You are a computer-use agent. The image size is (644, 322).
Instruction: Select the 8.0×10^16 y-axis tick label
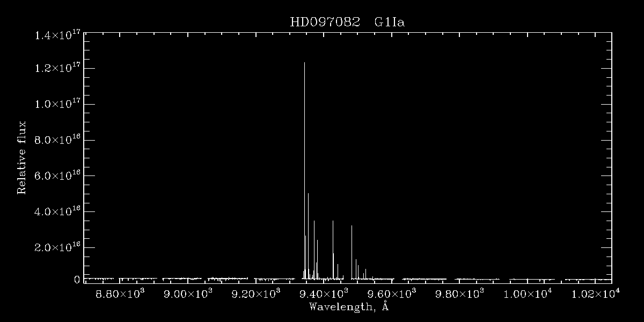(57, 140)
